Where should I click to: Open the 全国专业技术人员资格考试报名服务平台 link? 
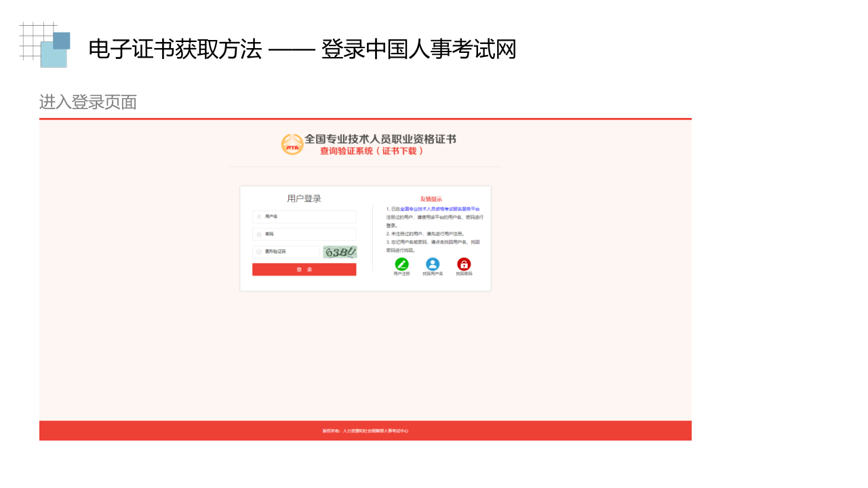(x=440, y=209)
